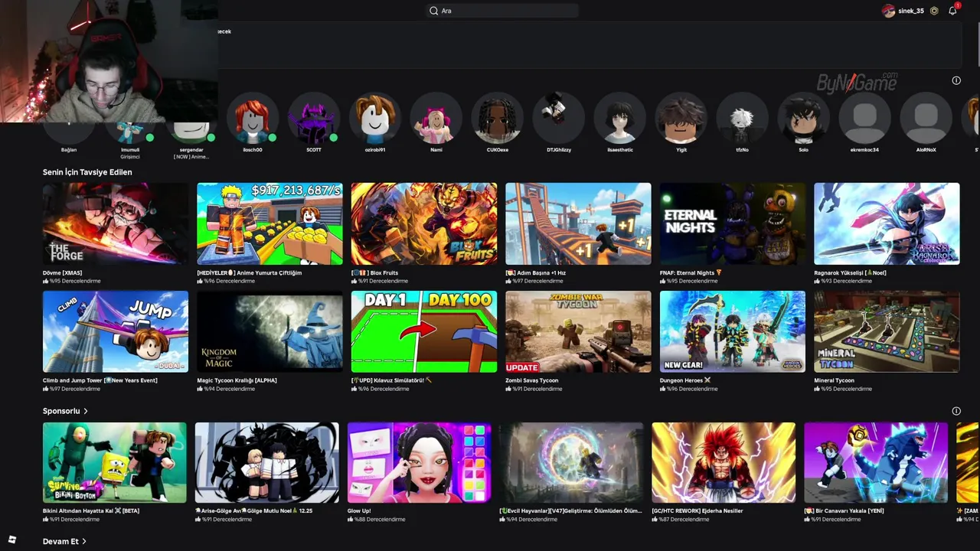
Task: Open friend ekremkoc34's avatar
Action: click(865, 118)
